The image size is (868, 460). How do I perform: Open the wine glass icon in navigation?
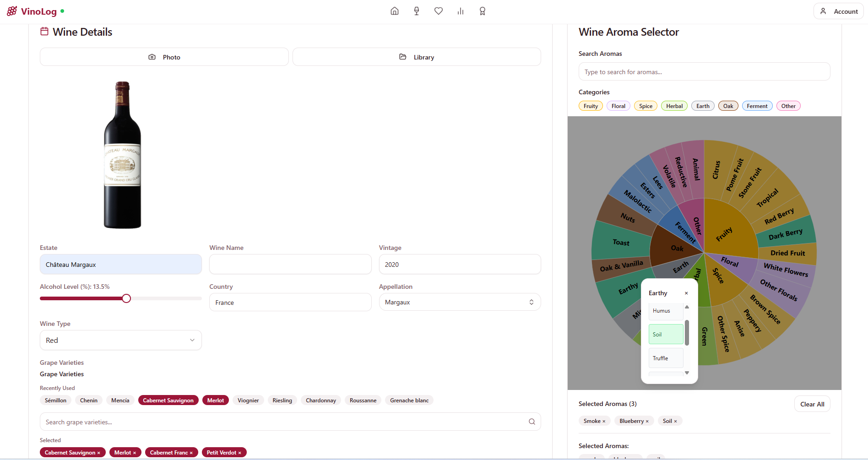pyautogui.click(x=417, y=11)
